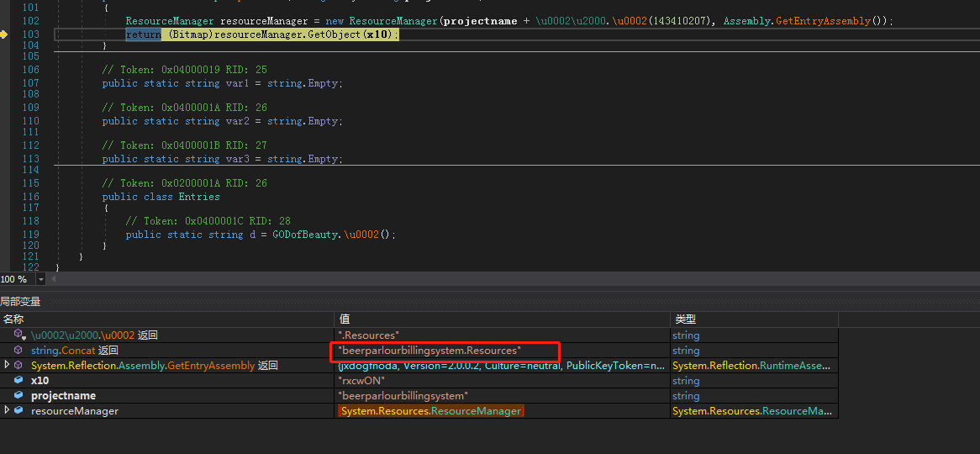Click the Entries class name on line 116

tap(199, 197)
